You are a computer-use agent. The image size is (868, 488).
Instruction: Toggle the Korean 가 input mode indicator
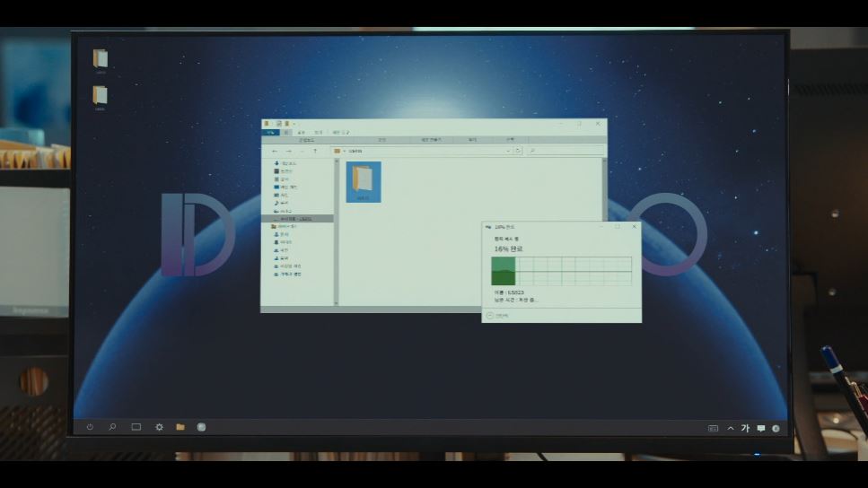(745, 428)
